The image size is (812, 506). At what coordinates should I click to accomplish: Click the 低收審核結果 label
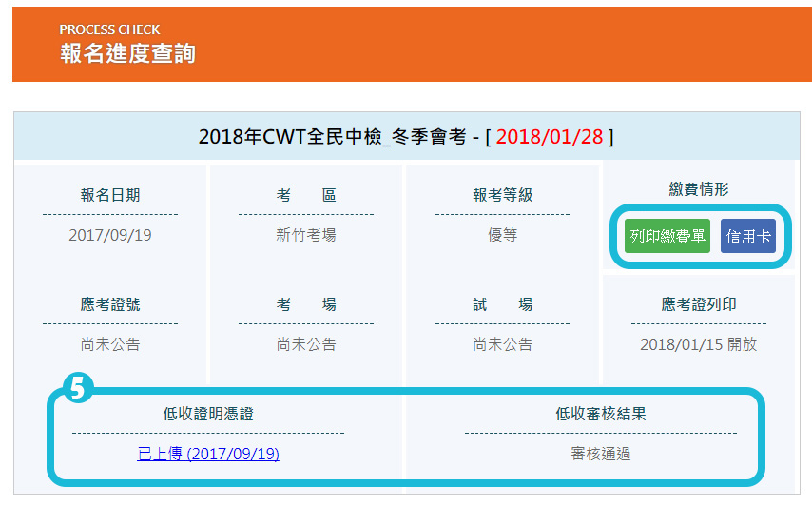coord(601,414)
